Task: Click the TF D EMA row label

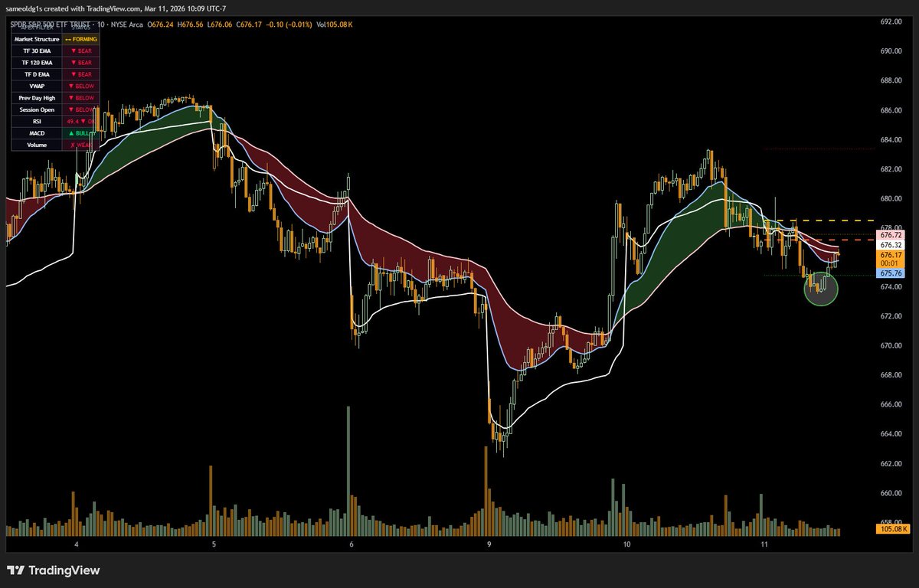Action: tap(37, 74)
